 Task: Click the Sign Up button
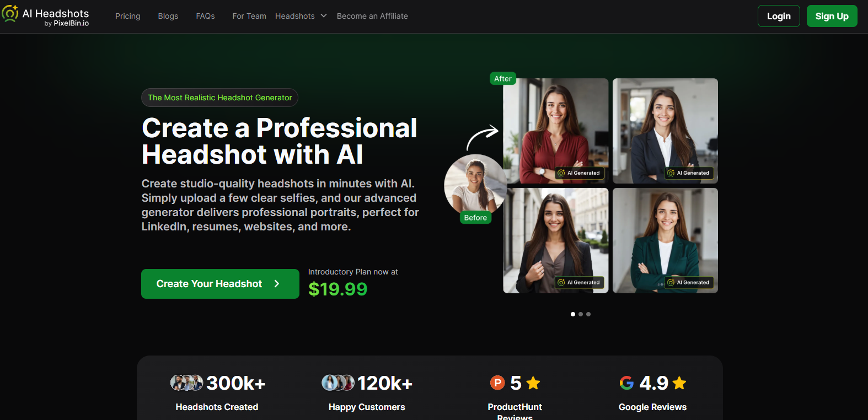pyautogui.click(x=832, y=16)
